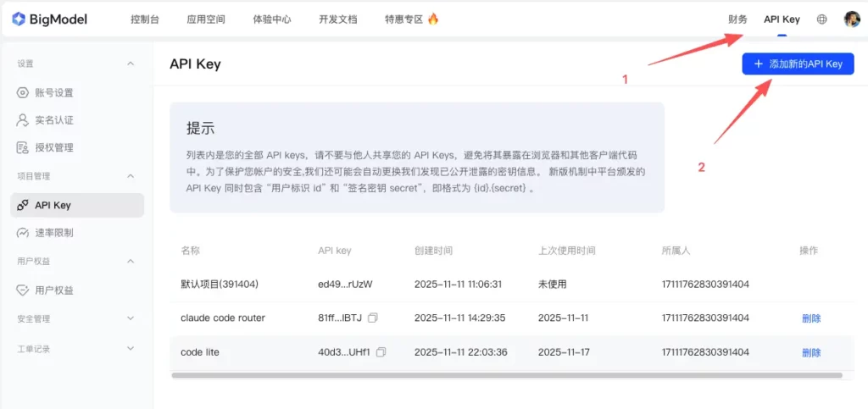
Task: Go to 授权管理 in sidebar
Action: [x=53, y=147]
